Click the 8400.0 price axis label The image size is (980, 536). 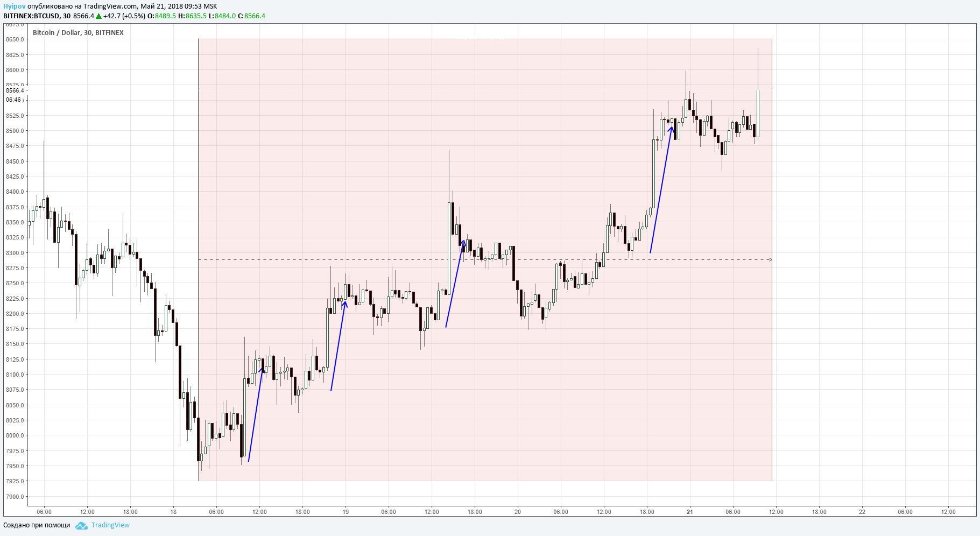tap(15, 192)
